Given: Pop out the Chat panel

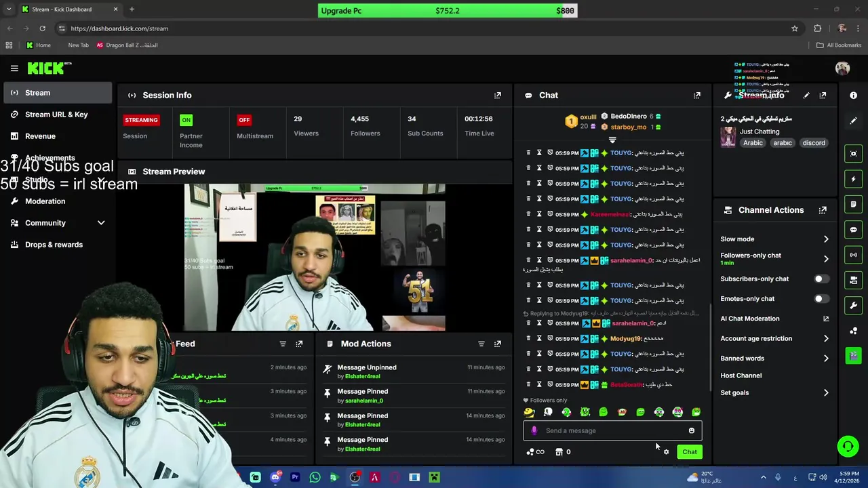Looking at the screenshot, I should click(697, 96).
